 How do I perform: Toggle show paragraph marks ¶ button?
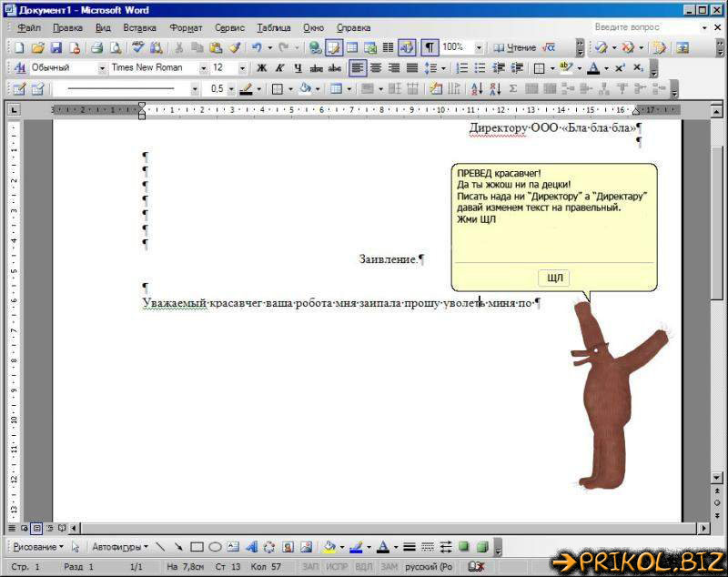429,47
